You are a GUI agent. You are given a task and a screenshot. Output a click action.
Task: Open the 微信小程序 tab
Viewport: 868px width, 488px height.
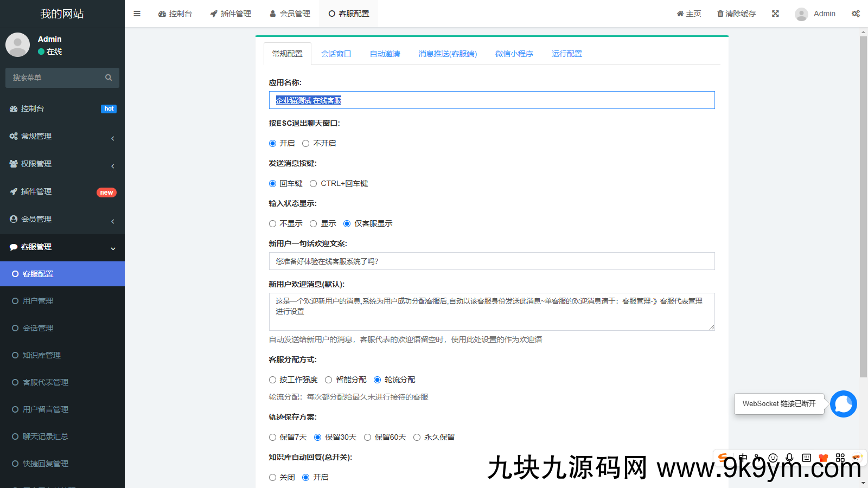(514, 54)
